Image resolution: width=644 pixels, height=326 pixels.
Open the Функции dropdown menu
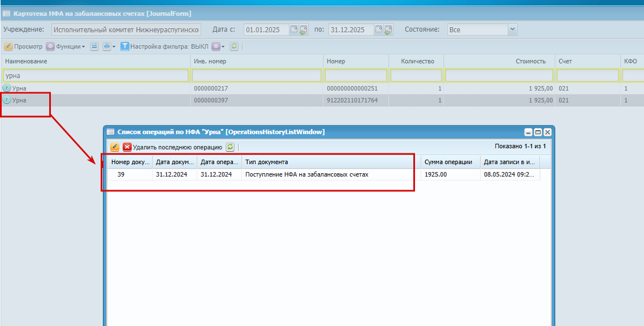(66, 46)
